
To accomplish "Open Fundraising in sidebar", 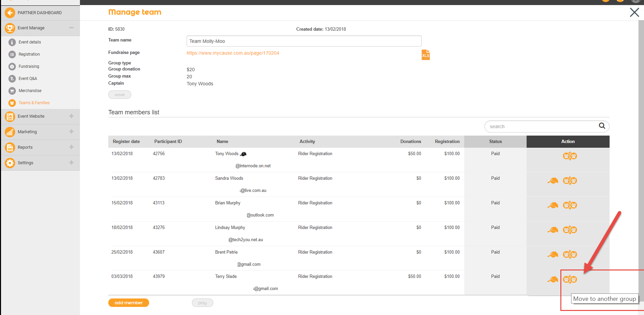I will point(29,66).
